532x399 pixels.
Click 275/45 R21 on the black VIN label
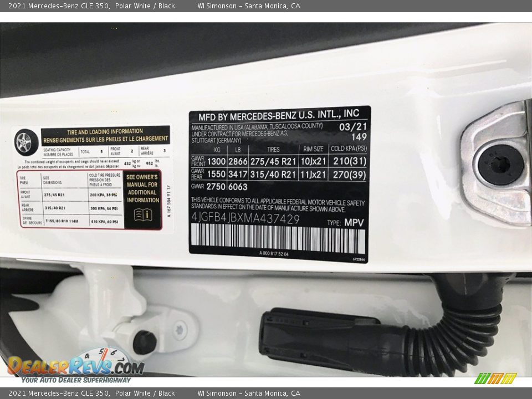point(273,161)
